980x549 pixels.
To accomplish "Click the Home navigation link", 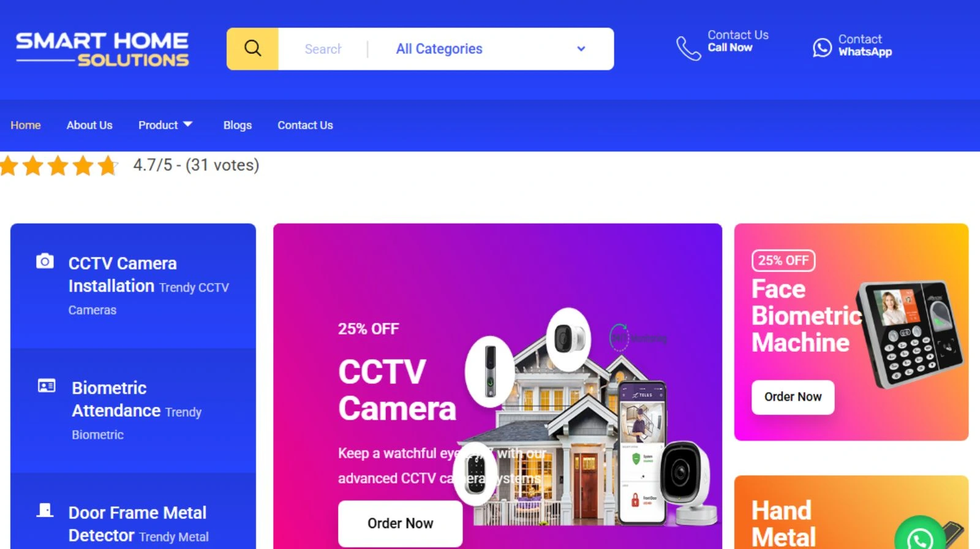I will click(x=26, y=125).
